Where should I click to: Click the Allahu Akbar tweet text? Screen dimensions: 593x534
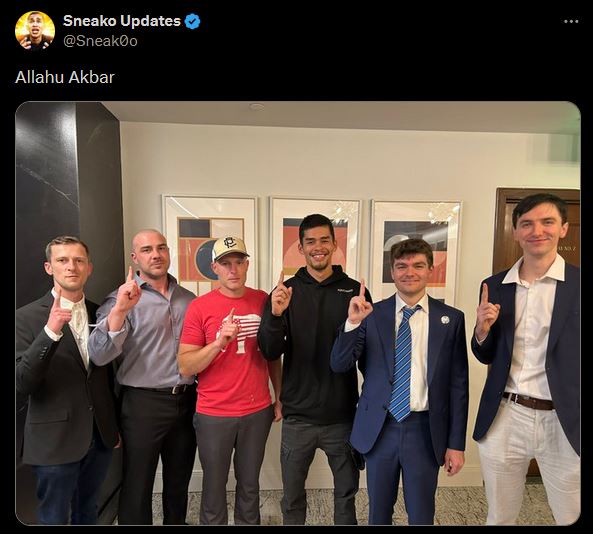(x=65, y=78)
